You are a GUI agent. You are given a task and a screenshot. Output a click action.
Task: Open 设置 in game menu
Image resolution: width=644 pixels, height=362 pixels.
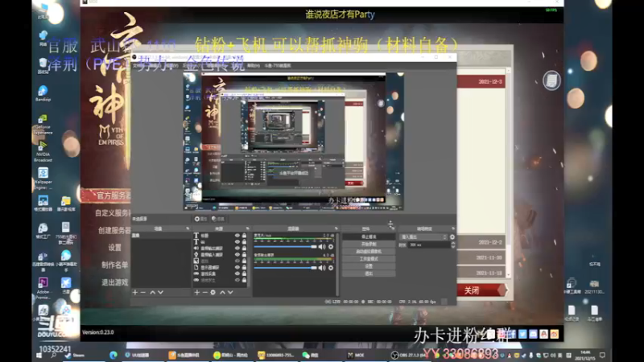(x=114, y=248)
